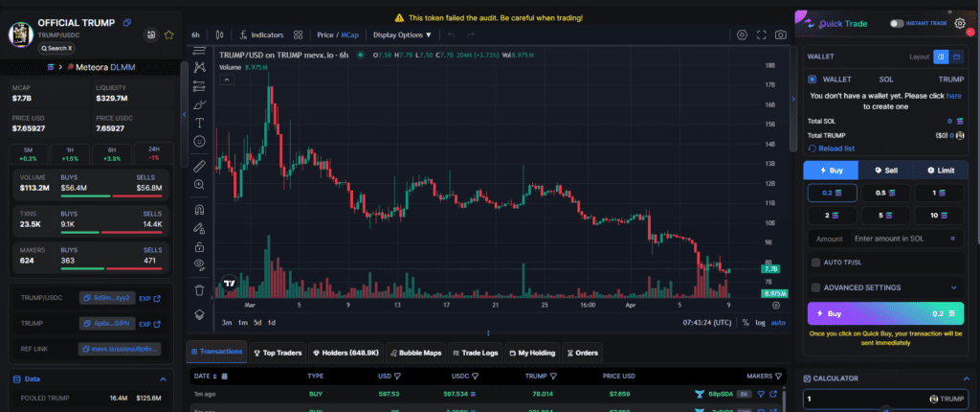
Task: Select the WALLET radio button
Action: click(x=812, y=80)
